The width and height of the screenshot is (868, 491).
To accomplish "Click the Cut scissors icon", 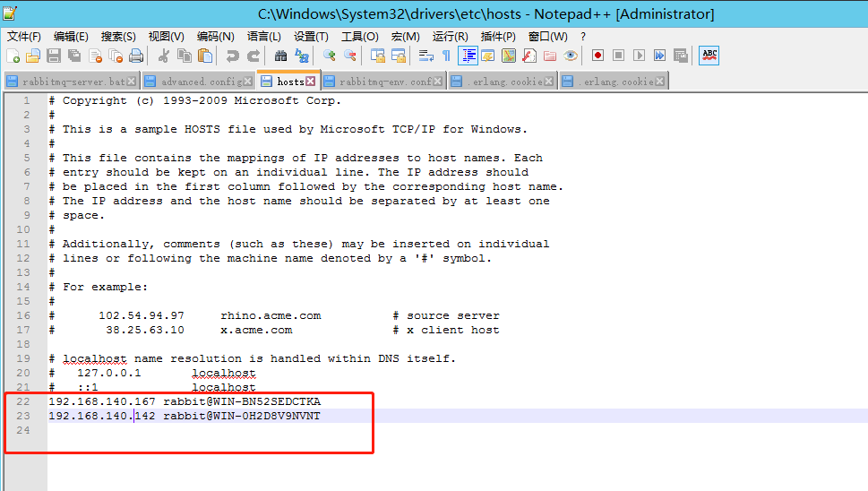I will pyautogui.click(x=164, y=56).
